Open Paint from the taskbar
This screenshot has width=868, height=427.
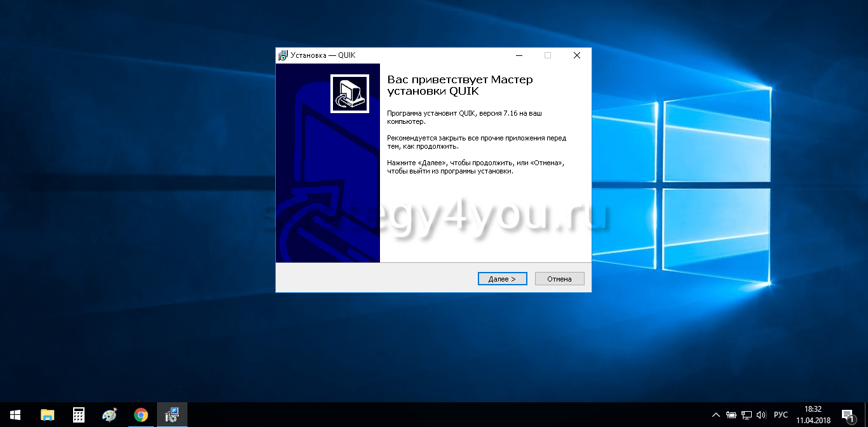tap(110, 415)
